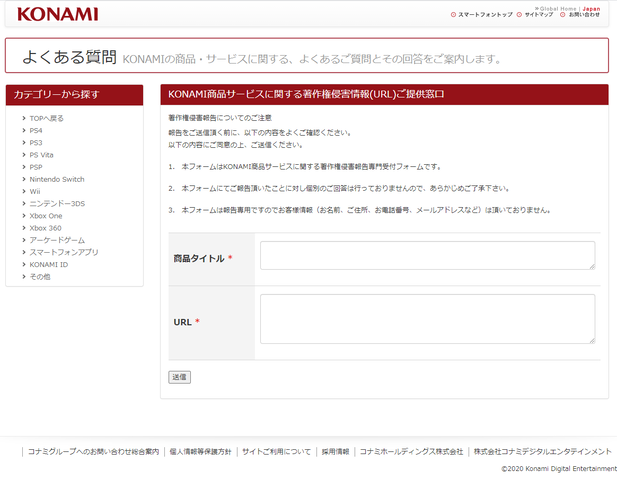Image resolution: width=617 pixels, height=480 pixels.
Task: Open the サイトマップ link
Action: pos(538,15)
